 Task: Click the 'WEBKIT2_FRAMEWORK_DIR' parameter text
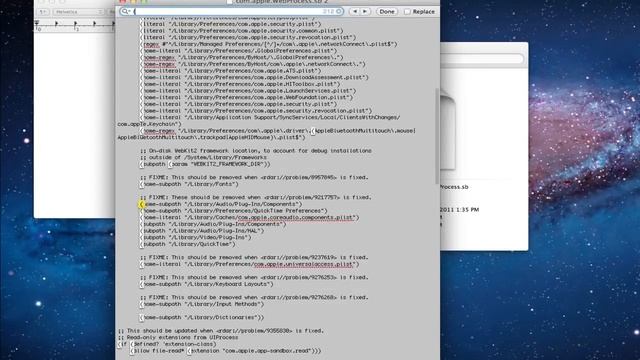coord(227,164)
